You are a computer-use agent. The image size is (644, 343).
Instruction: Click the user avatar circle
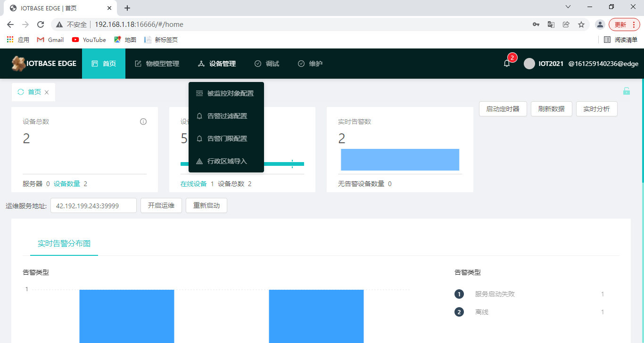(529, 64)
